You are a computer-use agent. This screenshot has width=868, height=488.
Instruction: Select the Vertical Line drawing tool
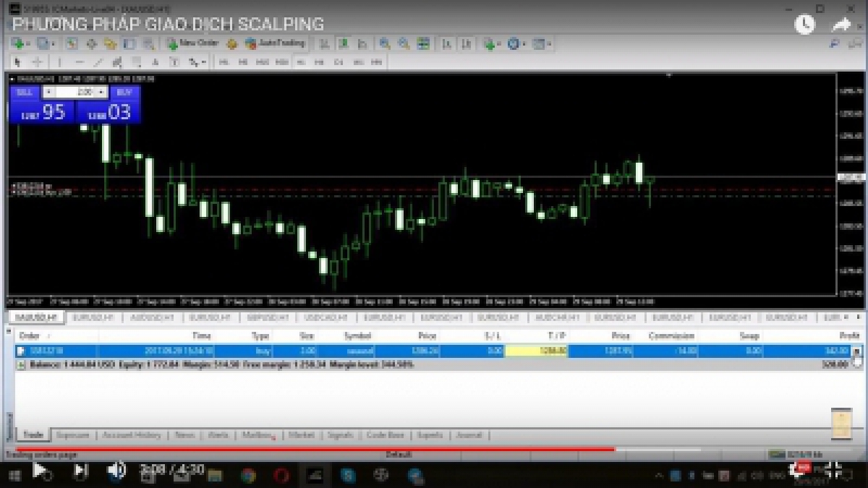click(x=60, y=62)
